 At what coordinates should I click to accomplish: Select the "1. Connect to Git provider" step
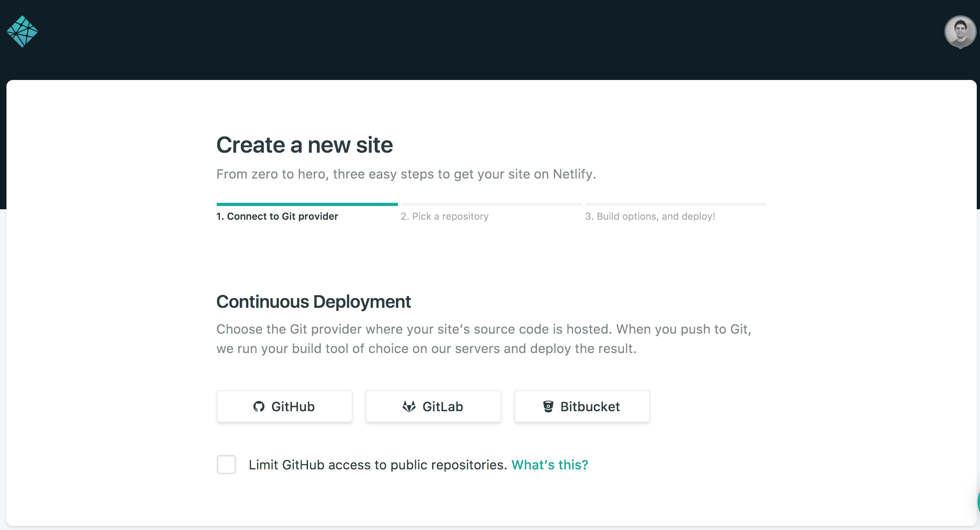pyautogui.click(x=277, y=217)
